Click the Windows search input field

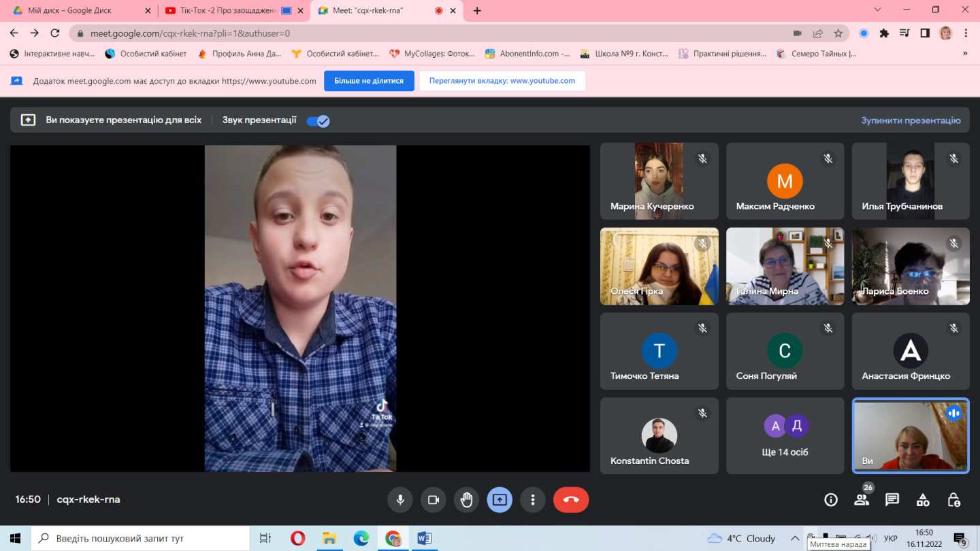point(143,538)
